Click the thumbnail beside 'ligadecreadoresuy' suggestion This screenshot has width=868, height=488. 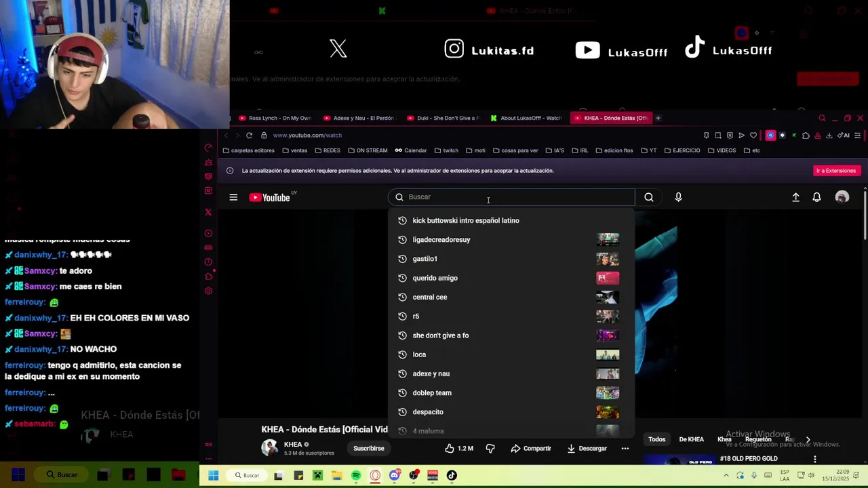[608, 239]
